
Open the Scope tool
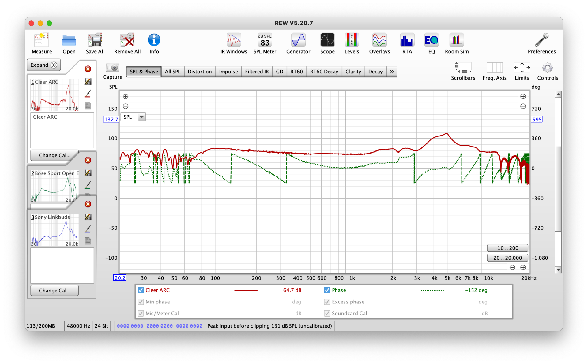327,40
